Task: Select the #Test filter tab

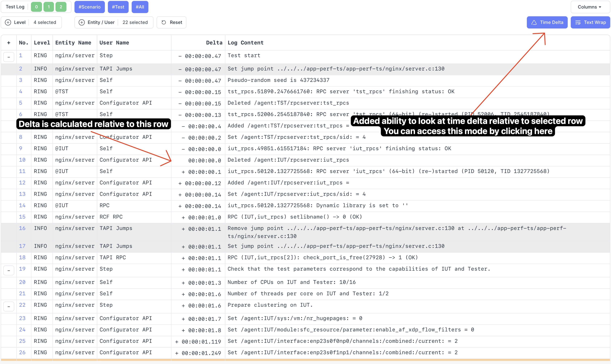Action: pyautogui.click(x=118, y=7)
